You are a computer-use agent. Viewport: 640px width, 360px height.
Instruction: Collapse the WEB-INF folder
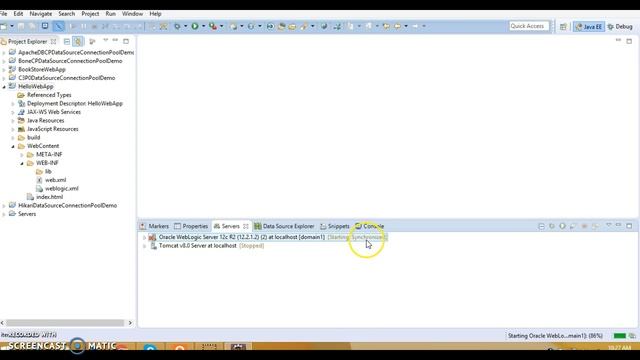tap(22, 163)
